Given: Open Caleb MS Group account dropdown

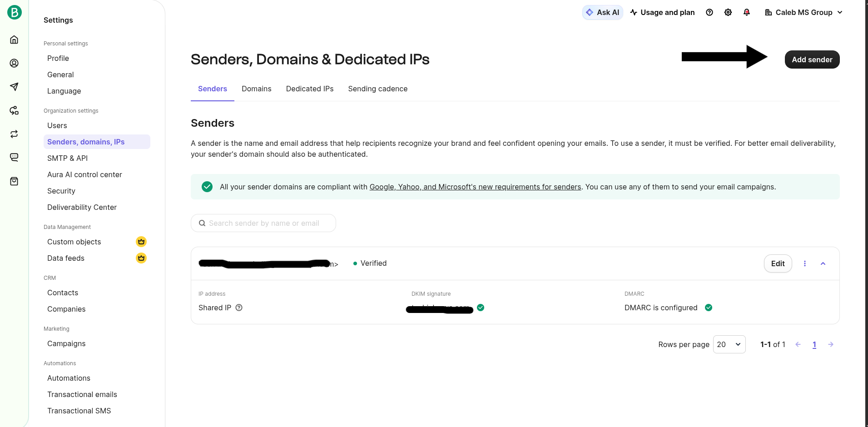Looking at the screenshot, I should click(x=804, y=12).
